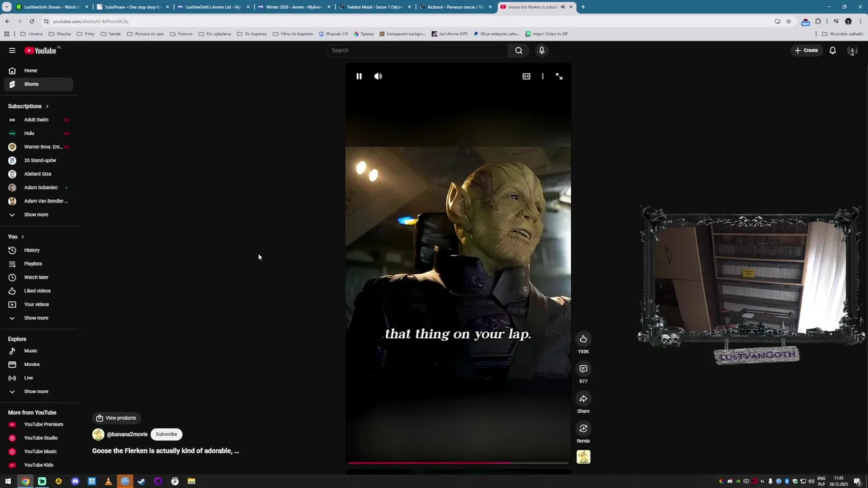Image resolution: width=868 pixels, height=488 pixels.
Task: Open the YouTube hamburger guide menu
Action: click(12, 50)
